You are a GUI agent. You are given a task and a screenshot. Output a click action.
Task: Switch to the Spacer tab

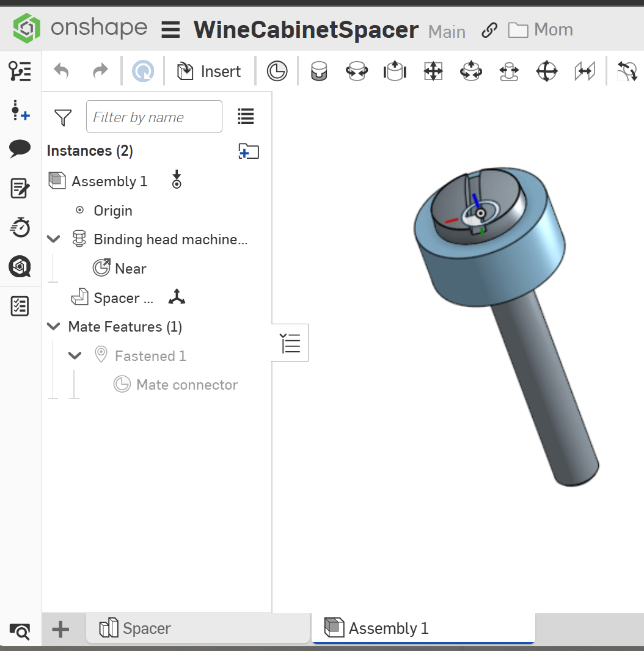pos(198,628)
